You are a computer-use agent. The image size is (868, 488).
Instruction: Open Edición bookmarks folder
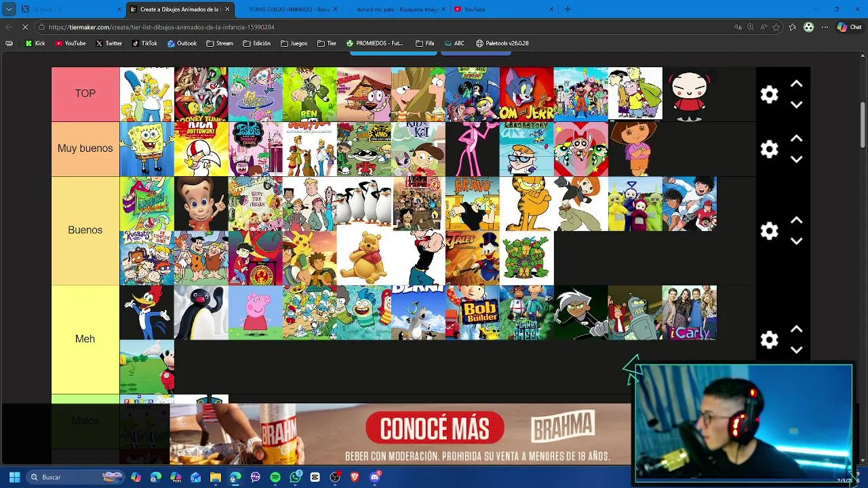click(x=256, y=43)
